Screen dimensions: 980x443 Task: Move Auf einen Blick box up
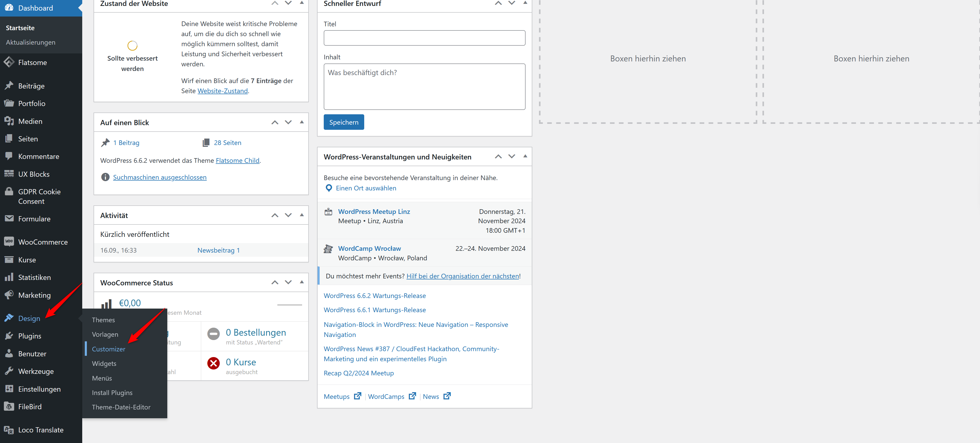point(275,122)
